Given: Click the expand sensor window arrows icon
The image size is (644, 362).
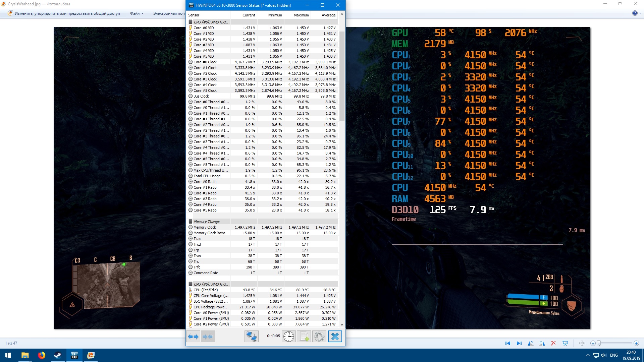Looking at the screenshot, I should (x=193, y=337).
